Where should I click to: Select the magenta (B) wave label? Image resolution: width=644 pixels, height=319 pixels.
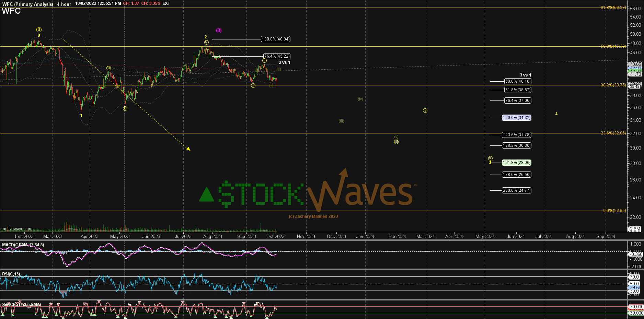[219, 31]
